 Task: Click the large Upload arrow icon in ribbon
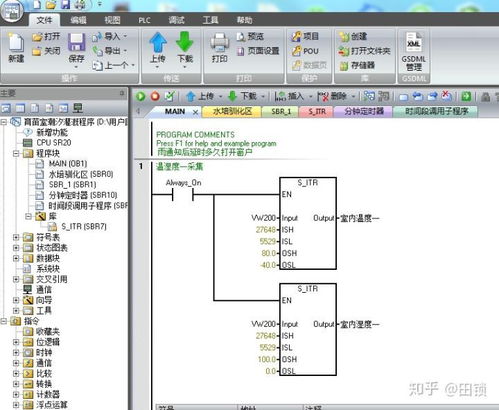(x=158, y=42)
